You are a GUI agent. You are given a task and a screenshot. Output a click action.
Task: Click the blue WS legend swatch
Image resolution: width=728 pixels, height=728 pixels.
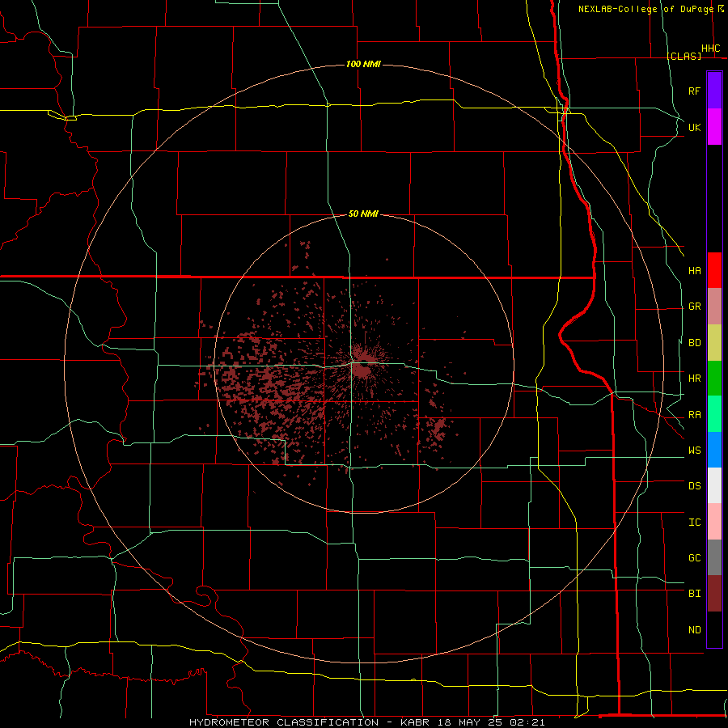[x=714, y=450]
